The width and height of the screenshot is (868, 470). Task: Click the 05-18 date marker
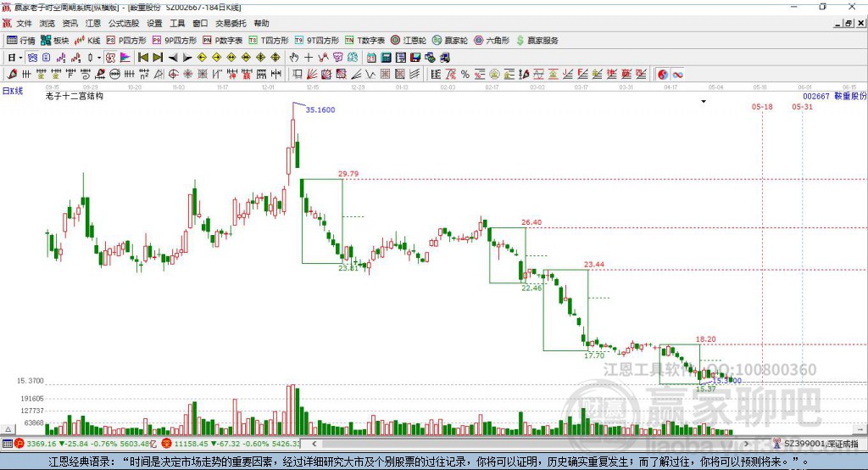762,106
